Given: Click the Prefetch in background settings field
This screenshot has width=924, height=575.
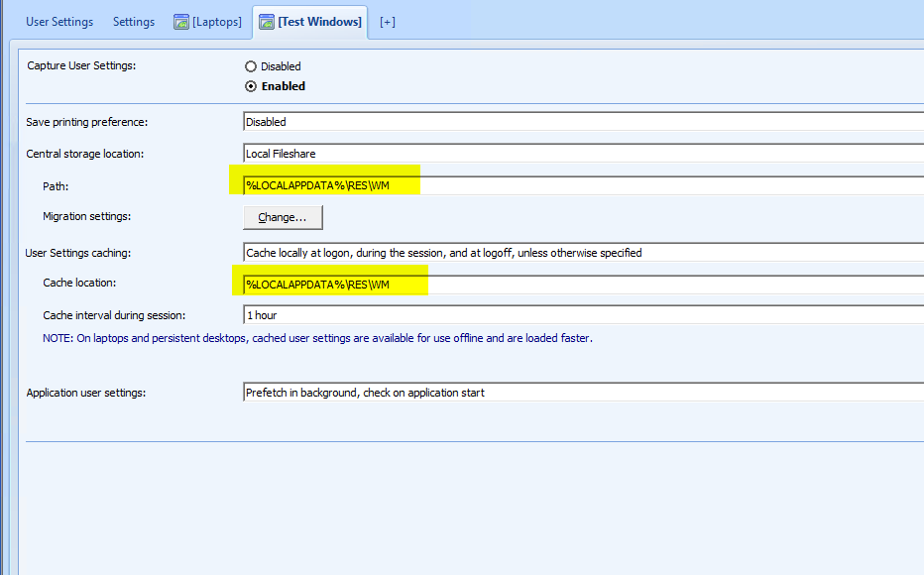Looking at the screenshot, I should click(365, 392).
